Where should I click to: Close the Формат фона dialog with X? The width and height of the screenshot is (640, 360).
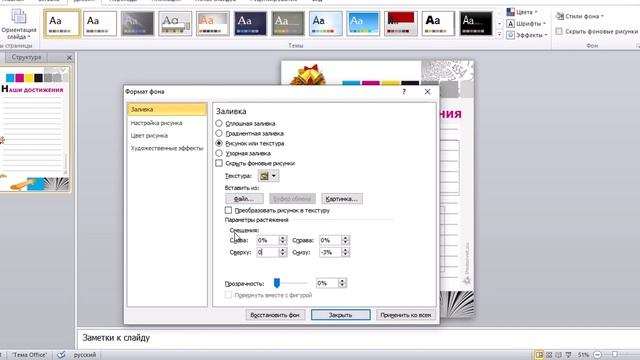(427, 91)
